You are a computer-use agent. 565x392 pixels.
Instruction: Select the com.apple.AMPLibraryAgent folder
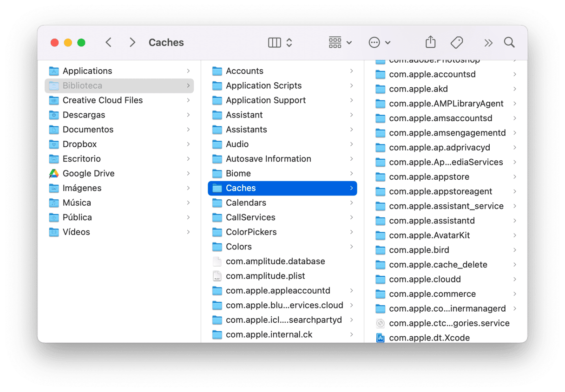[447, 104]
